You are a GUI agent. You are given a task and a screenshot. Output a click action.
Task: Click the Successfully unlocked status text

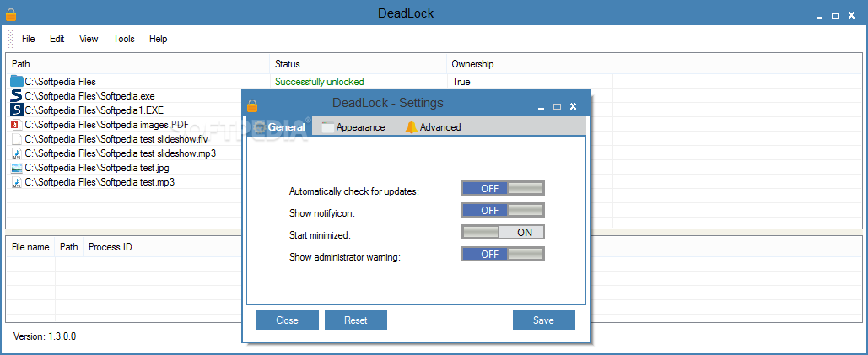click(320, 82)
